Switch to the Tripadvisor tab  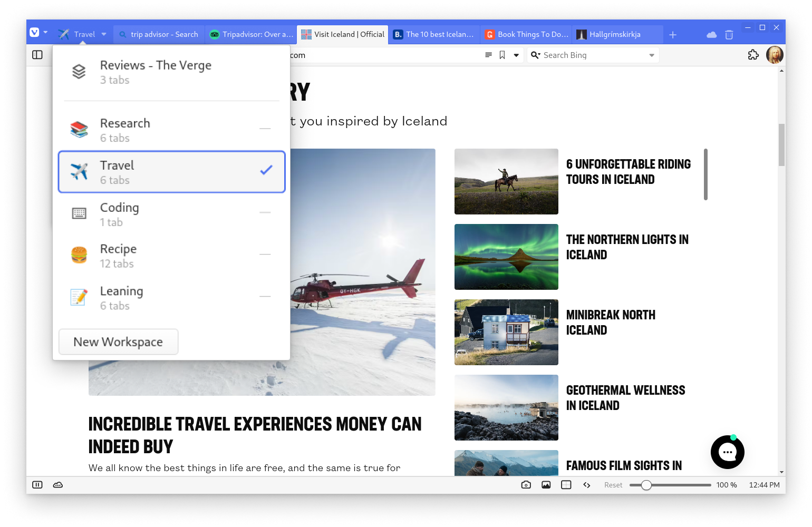coord(252,34)
